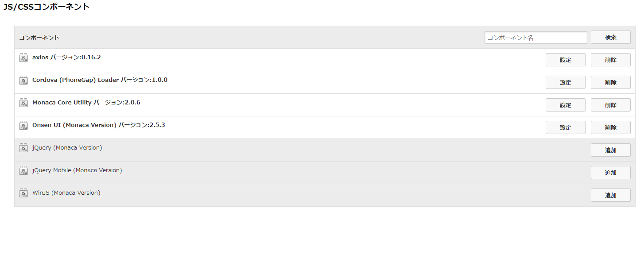Add jQuery Mobile using 追加
This screenshot has height=254, width=644.
[x=610, y=173]
